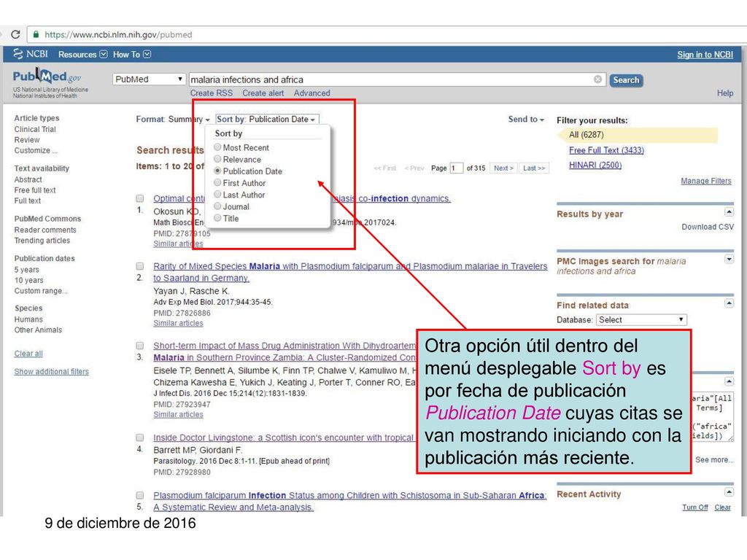Check the box for result 4 Inside Doctor Livingstone
Image resolution: width=747 pixels, height=560 pixels.
(x=139, y=437)
